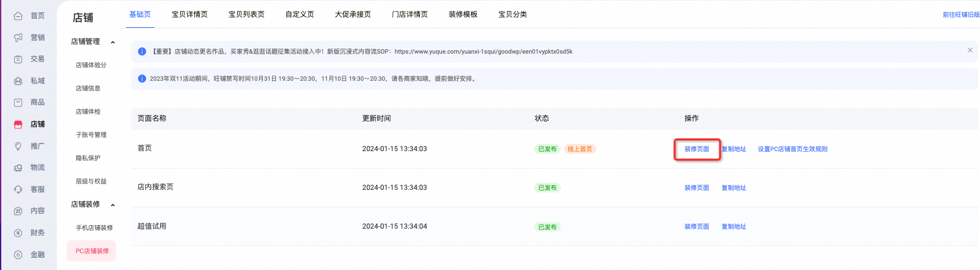Screen dimensions: 980x270
Task: Collapse the 店铺装修 section
Action: (113, 205)
